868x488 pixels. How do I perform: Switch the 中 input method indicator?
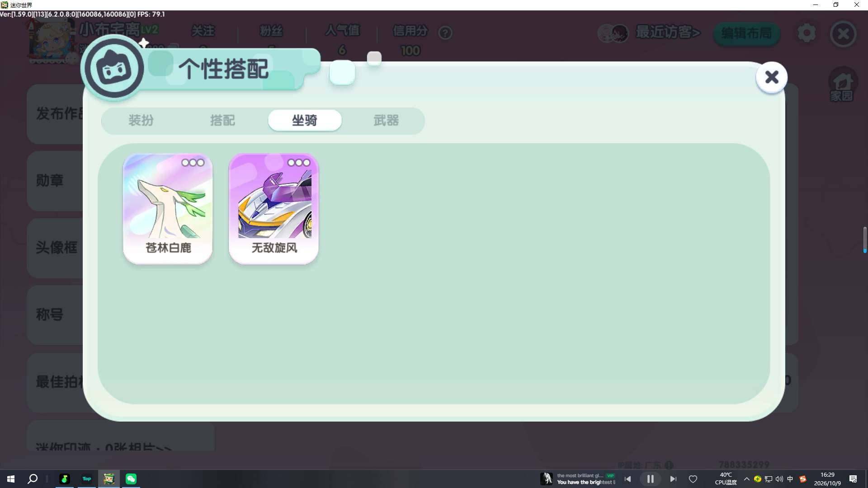(790, 479)
